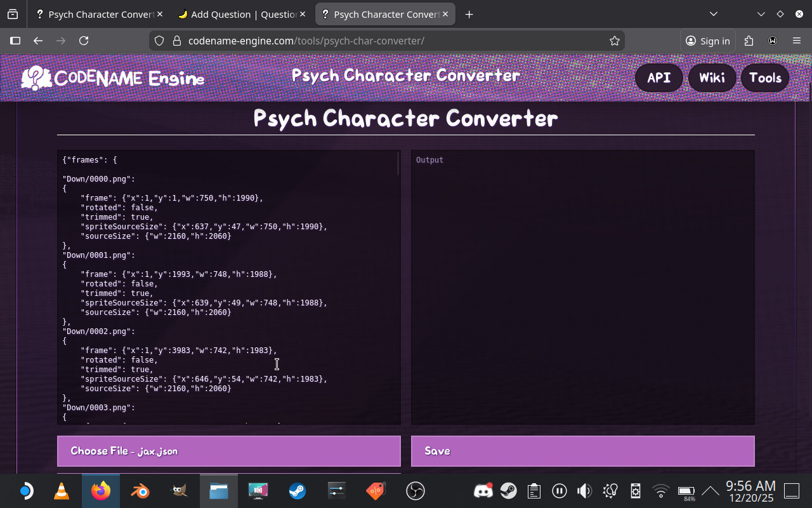812x508 pixels.
Task: Open the Firefox hamburger application menu
Action: pos(797,41)
